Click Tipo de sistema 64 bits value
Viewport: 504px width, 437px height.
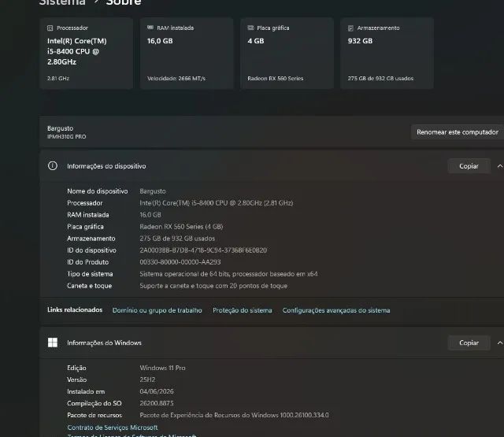228,274
